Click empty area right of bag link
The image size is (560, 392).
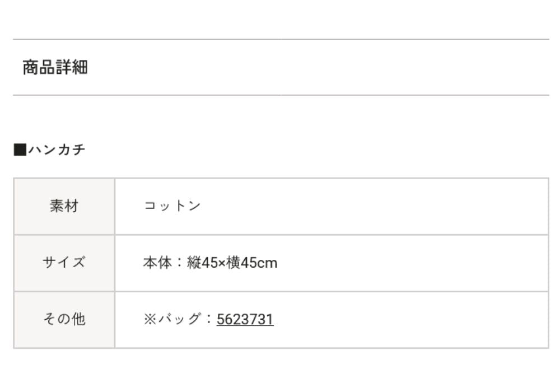(410, 319)
